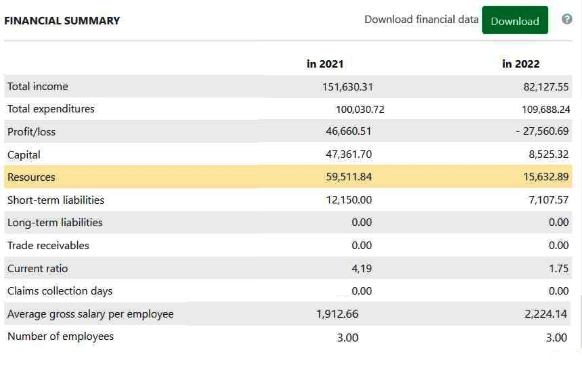
Task: Click the FINANCIAL SUMMARY heading
Action: point(62,20)
